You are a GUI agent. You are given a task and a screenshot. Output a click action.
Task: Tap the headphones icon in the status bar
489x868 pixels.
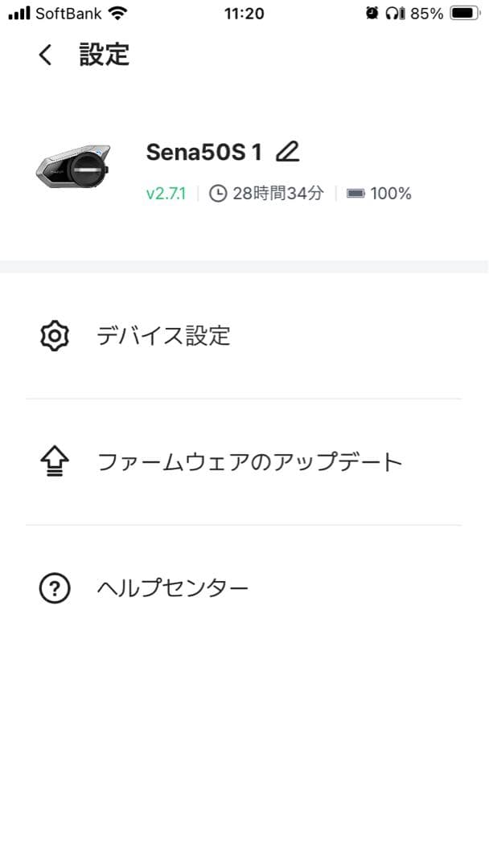(392, 13)
